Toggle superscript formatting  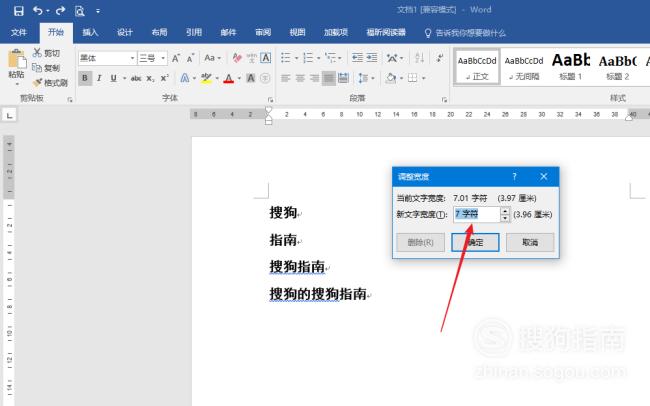[165, 78]
